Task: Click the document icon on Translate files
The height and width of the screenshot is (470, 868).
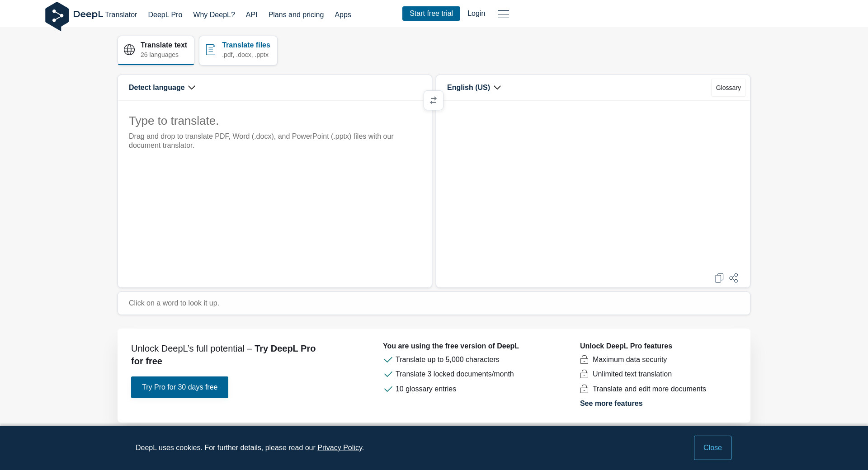Action: tap(211, 50)
